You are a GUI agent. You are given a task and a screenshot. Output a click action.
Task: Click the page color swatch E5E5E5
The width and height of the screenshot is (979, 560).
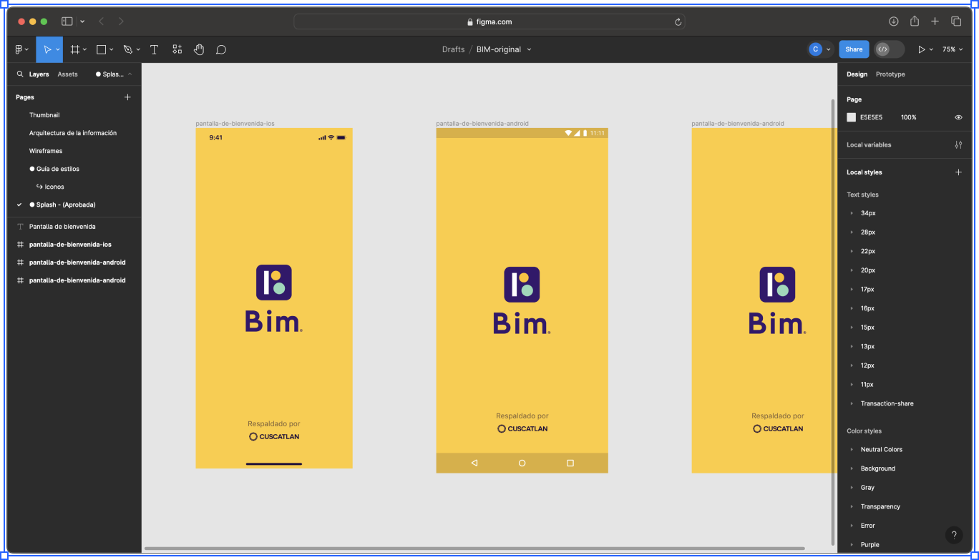pos(852,117)
